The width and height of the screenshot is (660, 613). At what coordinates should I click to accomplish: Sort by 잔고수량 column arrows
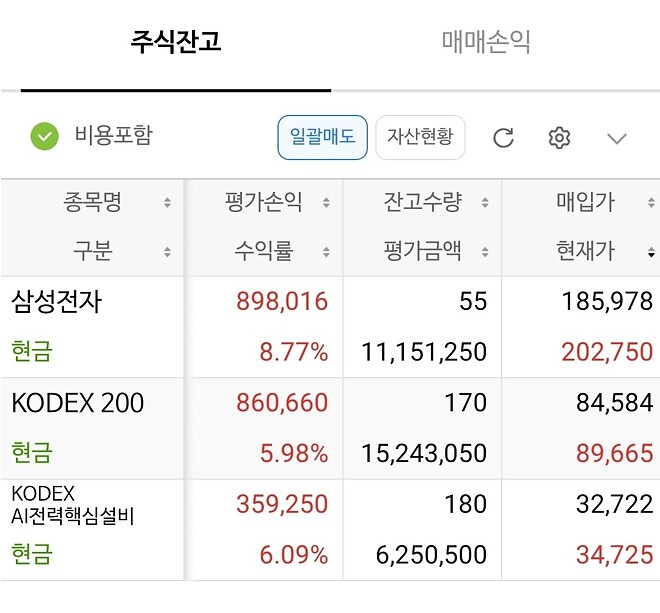[485, 203]
